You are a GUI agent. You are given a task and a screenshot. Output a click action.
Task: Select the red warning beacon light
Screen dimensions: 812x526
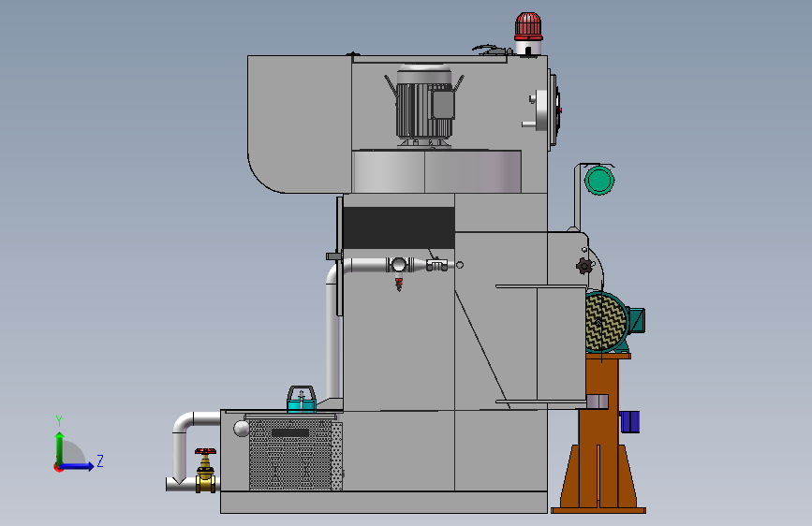(x=528, y=26)
